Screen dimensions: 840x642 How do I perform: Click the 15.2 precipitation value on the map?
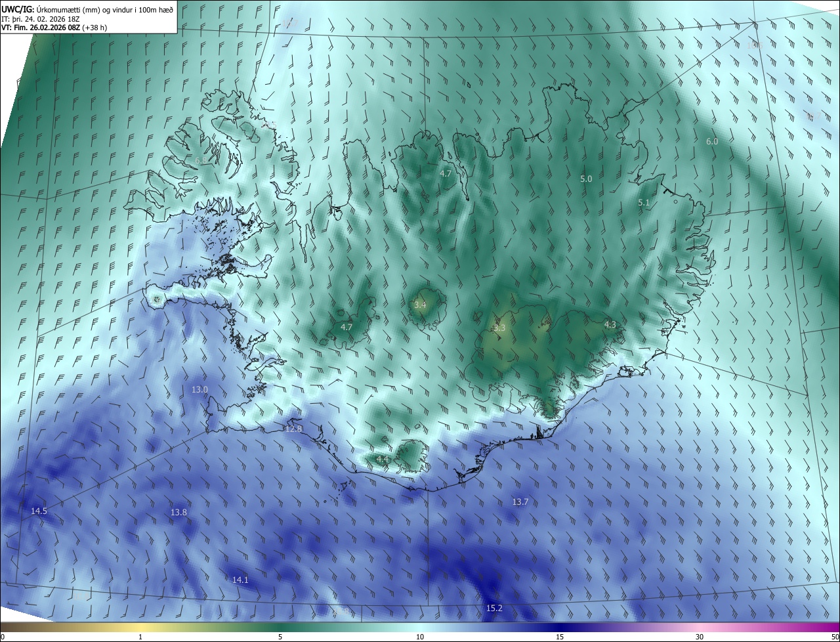(494, 609)
